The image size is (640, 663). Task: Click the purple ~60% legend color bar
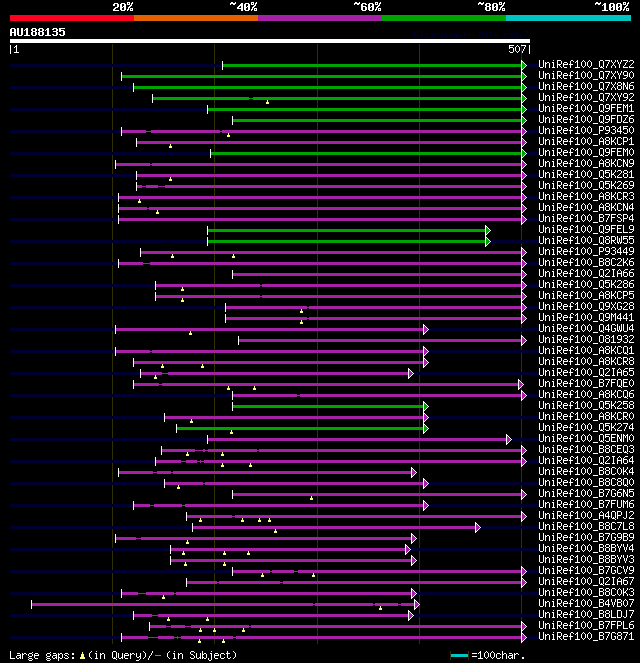(x=320, y=18)
